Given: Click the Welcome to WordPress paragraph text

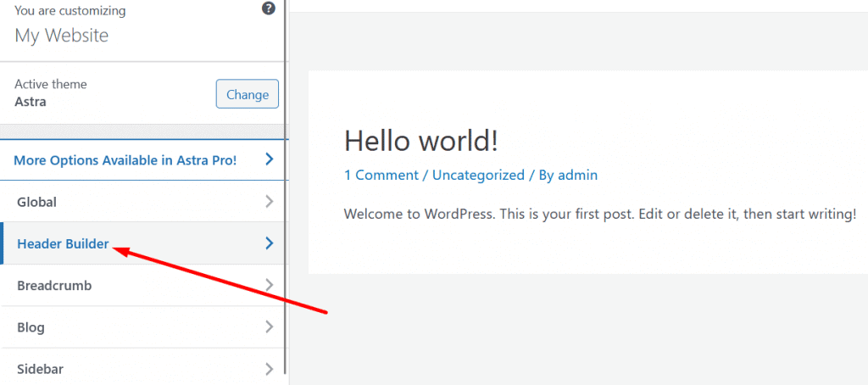Looking at the screenshot, I should click(600, 214).
